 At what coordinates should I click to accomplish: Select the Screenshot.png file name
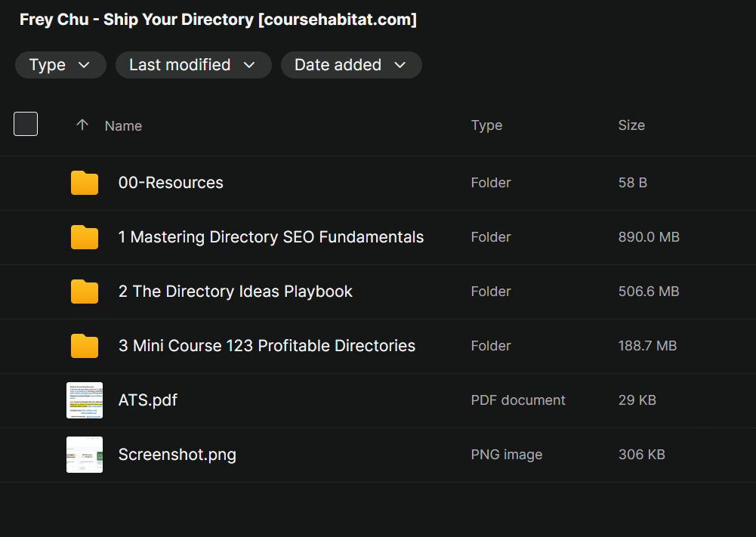point(177,455)
